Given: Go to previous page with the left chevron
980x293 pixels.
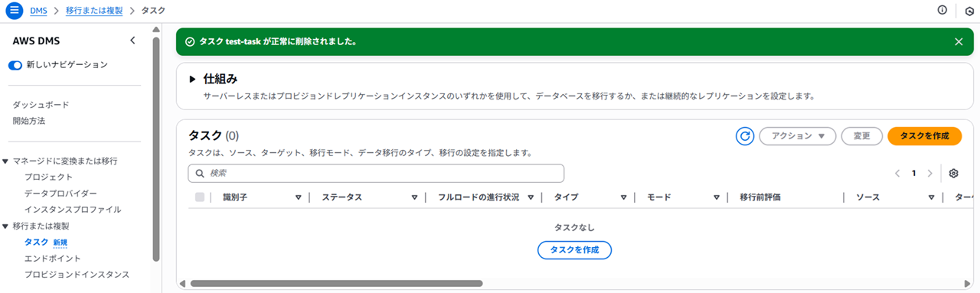Looking at the screenshot, I should pyautogui.click(x=897, y=174).
